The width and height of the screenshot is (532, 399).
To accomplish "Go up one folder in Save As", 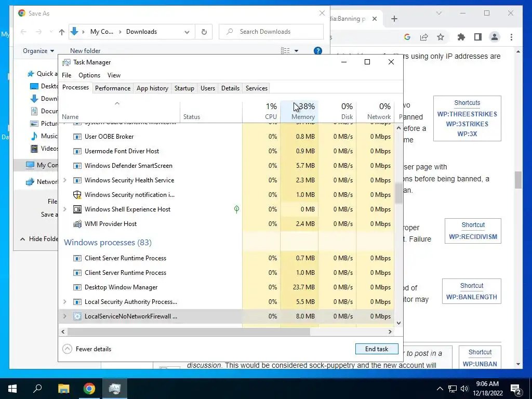I will [x=61, y=32].
